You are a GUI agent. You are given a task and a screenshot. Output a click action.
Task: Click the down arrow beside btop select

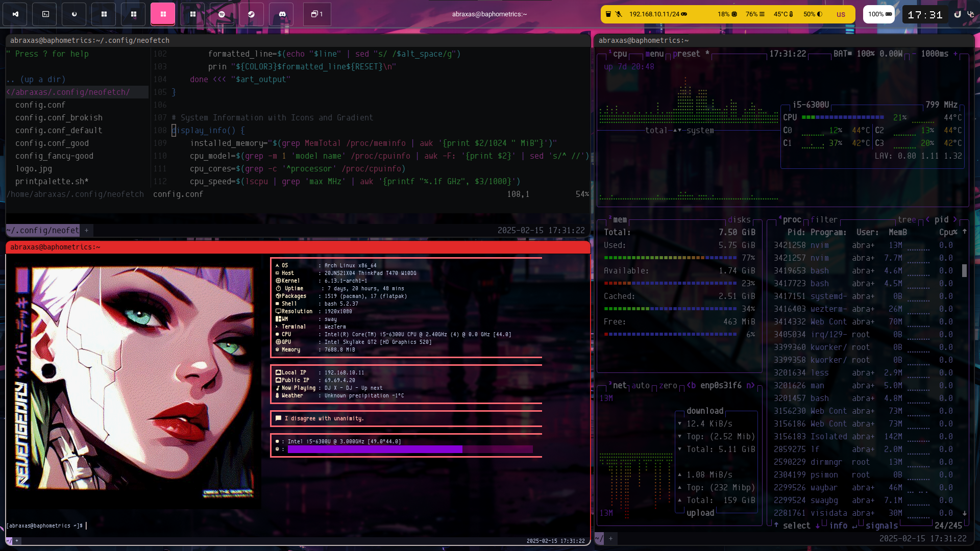pyautogui.click(x=818, y=525)
